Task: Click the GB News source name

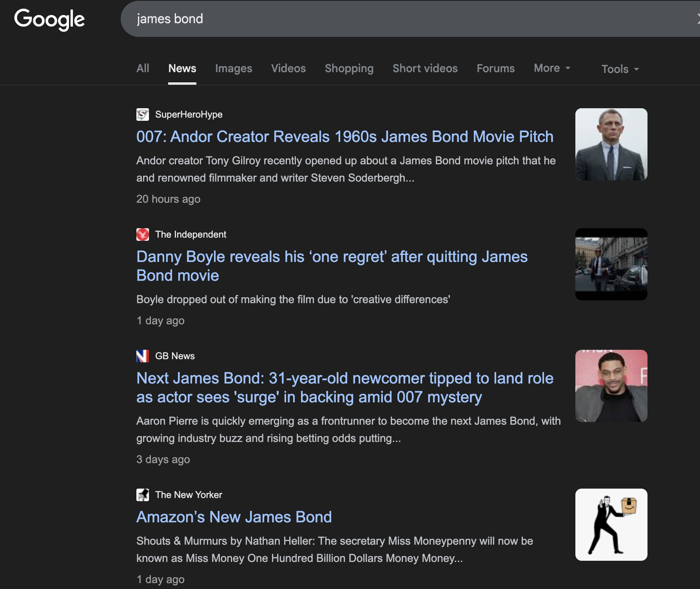Action: point(175,356)
